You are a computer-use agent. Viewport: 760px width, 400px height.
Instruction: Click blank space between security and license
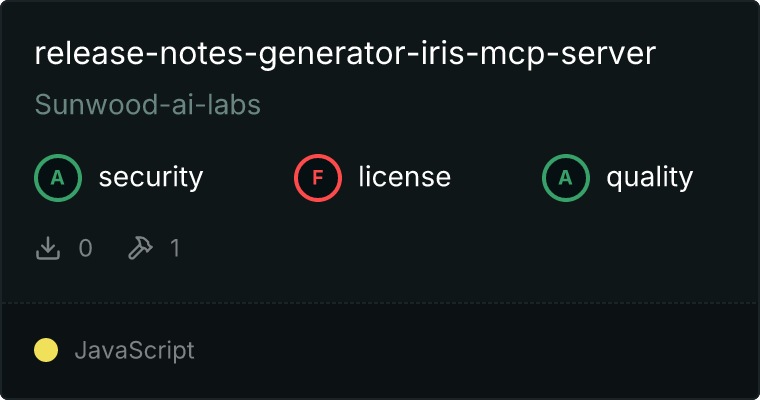pyautogui.click(x=249, y=177)
